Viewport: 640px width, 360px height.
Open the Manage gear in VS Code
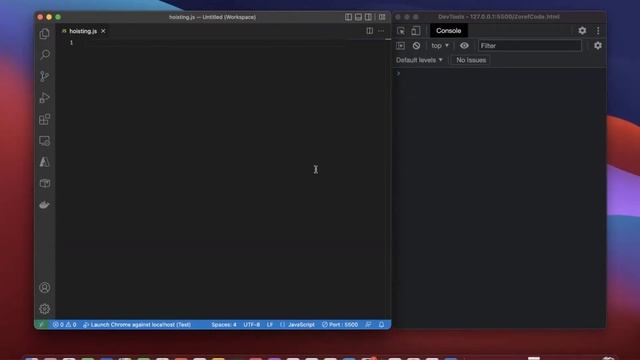(x=44, y=309)
